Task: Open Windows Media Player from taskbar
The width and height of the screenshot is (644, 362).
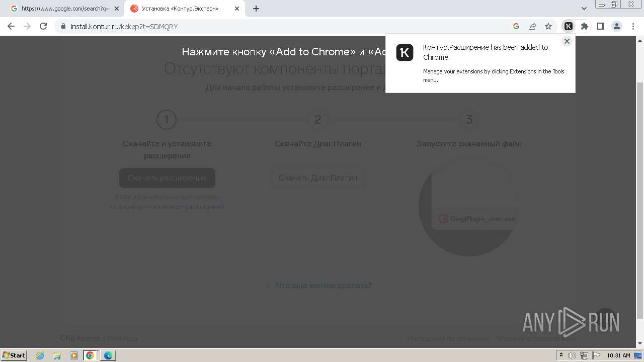Action: click(73, 355)
